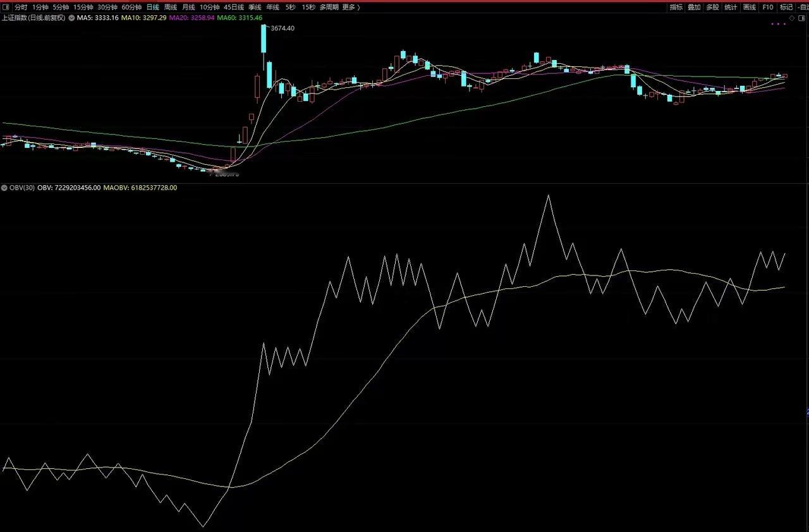Click the OBV(30) indicator name
Image resolution: width=809 pixels, height=532 pixels.
pyautogui.click(x=22, y=188)
